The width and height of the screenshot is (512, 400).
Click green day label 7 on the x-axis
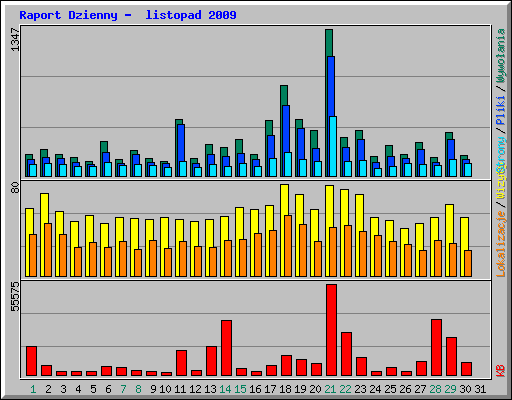[x=123, y=389]
